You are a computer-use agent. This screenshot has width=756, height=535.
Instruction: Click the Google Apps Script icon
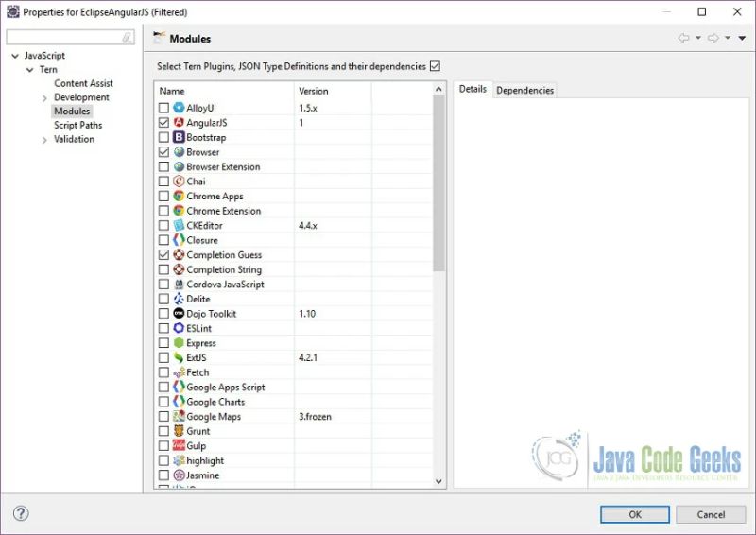pos(179,387)
